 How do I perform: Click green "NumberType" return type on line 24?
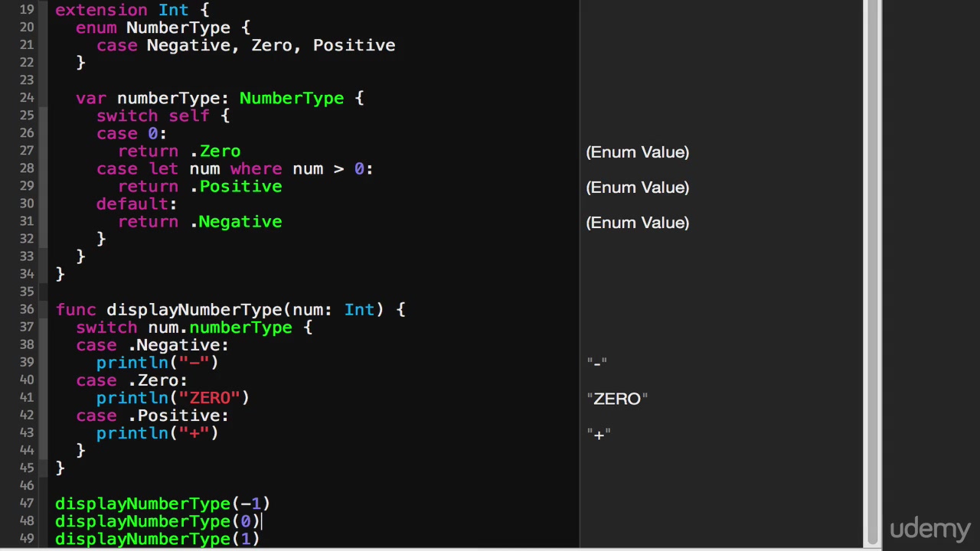tap(292, 98)
